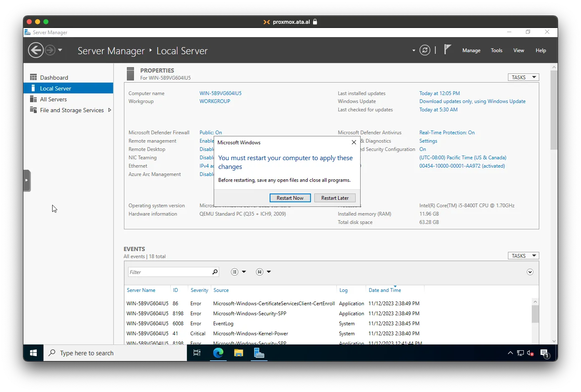Click the Last installed updates time link

pos(440,93)
